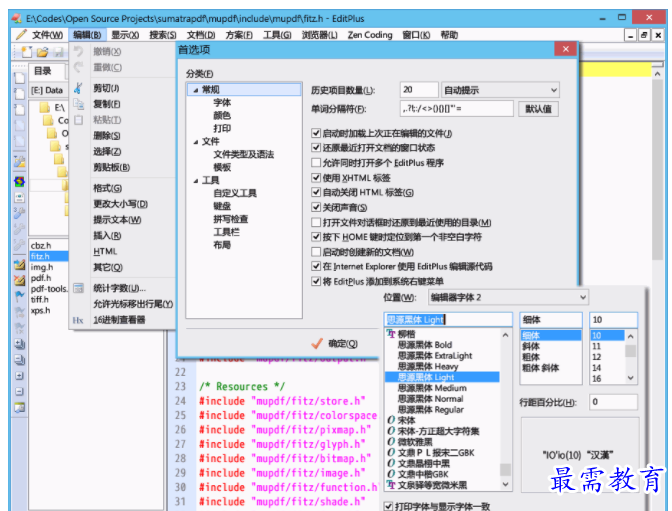
Task: Enable 允许同时打开多个 EditPlus 程序
Action: pos(316,163)
